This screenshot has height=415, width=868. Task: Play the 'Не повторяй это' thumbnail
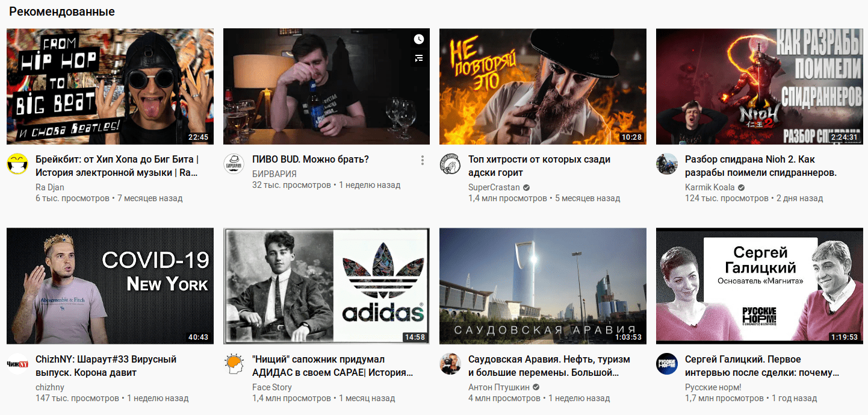tap(543, 86)
